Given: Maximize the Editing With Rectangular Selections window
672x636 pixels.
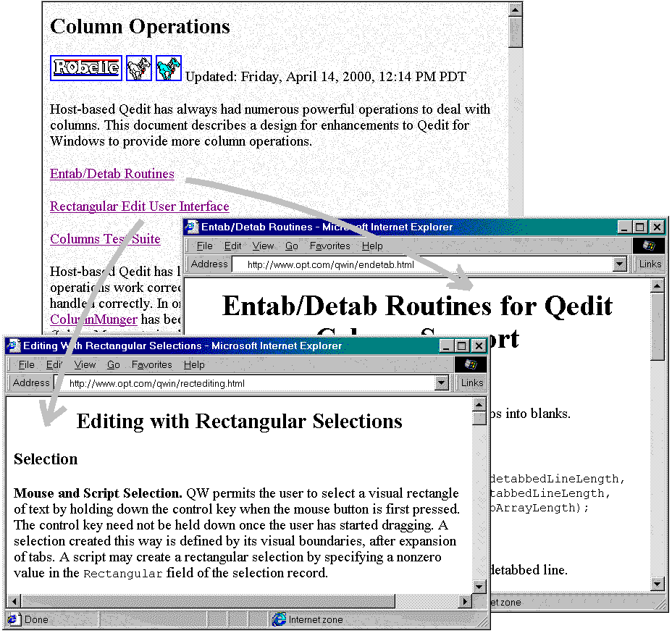Looking at the screenshot, I should (461, 346).
